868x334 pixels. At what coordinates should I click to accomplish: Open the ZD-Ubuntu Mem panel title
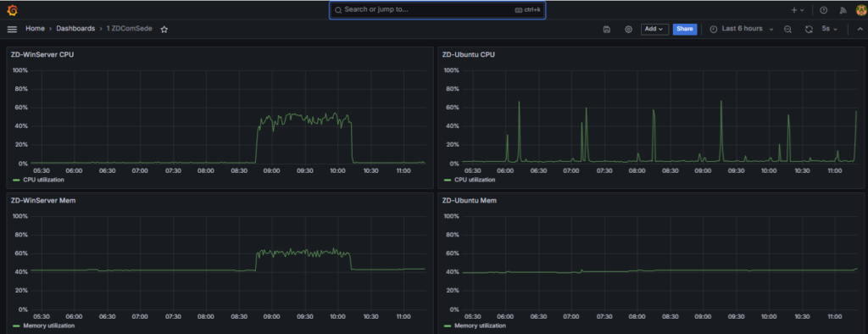click(x=470, y=201)
